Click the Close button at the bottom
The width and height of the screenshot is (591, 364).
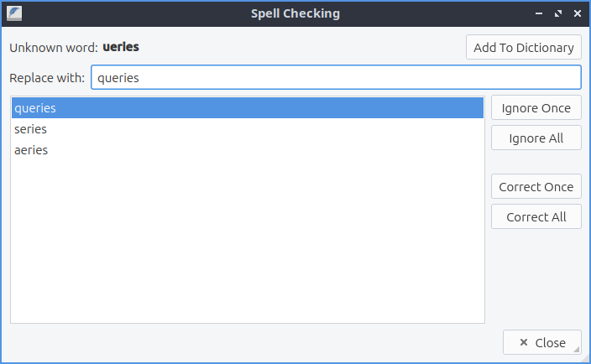point(541,342)
